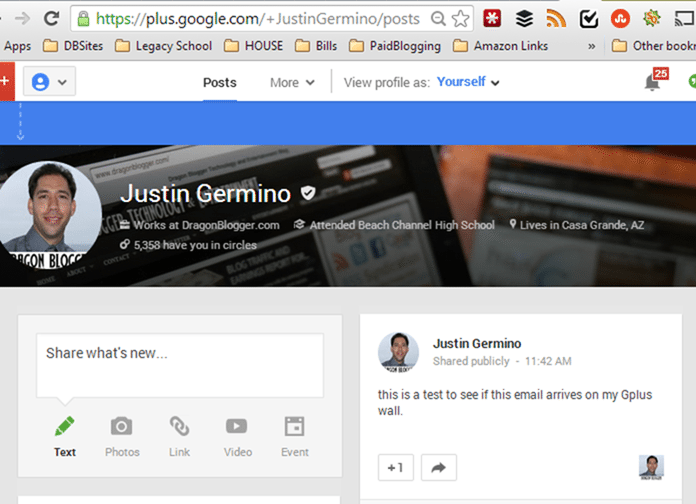Image resolution: width=696 pixels, height=504 pixels.
Task: Click the share arrow button on post
Action: pyautogui.click(x=439, y=467)
